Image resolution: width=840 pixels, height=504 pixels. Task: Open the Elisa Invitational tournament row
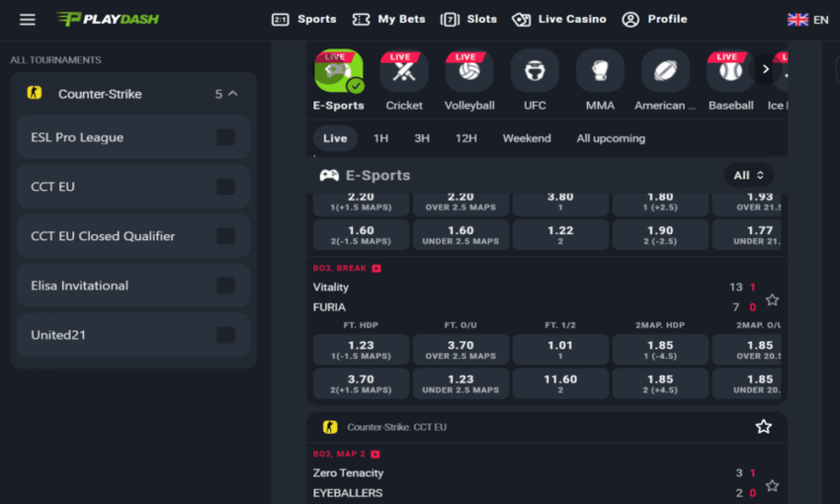pyautogui.click(x=133, y=286)
